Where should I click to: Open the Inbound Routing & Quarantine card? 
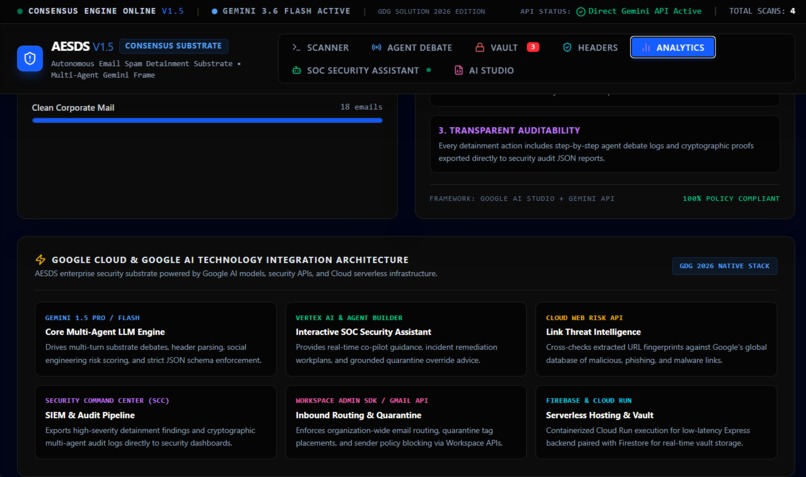[406, 422]
